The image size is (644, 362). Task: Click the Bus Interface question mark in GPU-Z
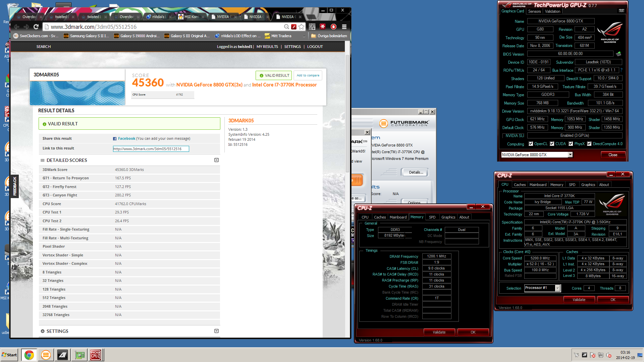621,70
